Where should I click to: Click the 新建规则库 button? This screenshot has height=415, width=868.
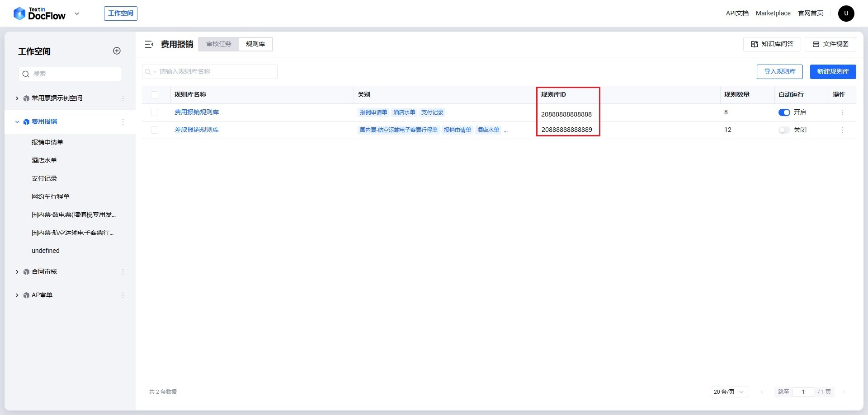click(833, 72)
